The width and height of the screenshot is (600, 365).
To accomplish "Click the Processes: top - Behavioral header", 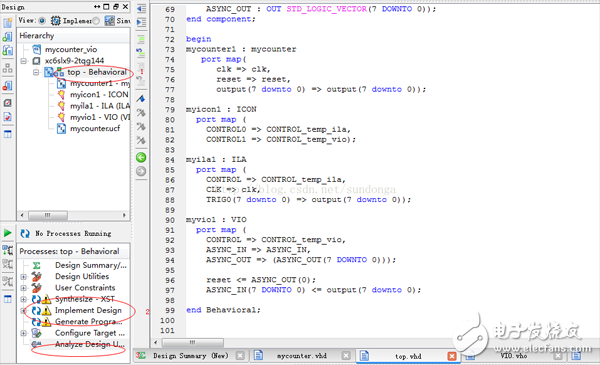I will pyautogui.click(x=73, y=251).
